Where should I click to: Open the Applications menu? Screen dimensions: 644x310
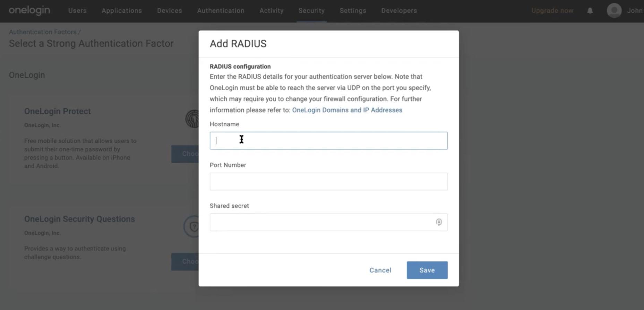(x=122, y=11)
